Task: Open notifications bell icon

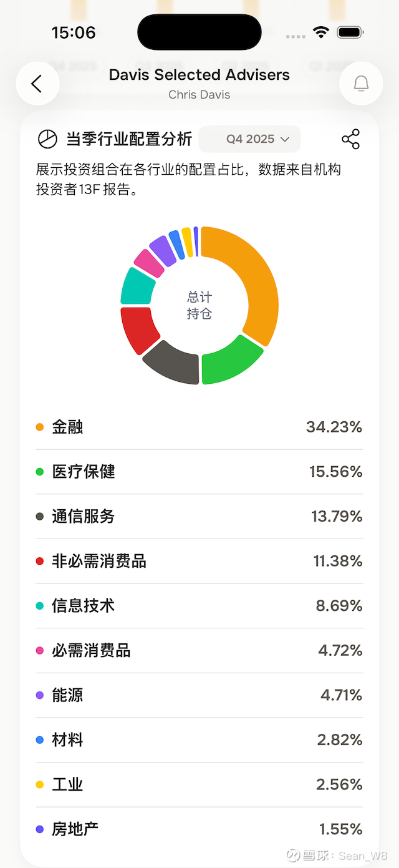Action: tap(361, 84)
